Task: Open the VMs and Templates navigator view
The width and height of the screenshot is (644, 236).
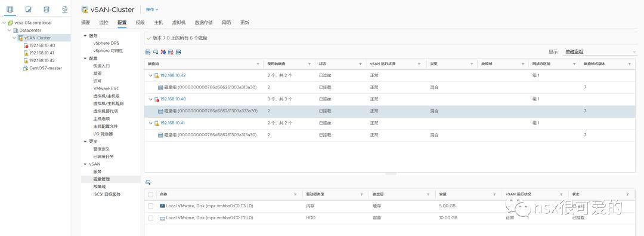Action: coord(28,9)
